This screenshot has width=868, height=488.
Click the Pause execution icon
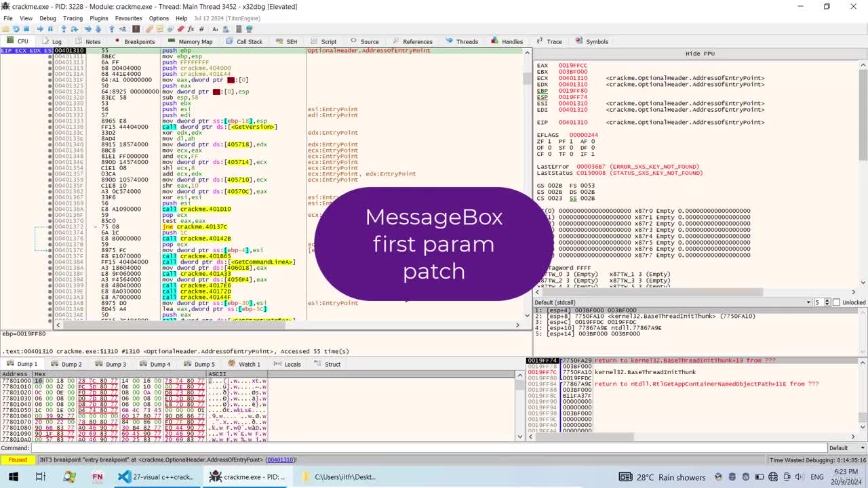(x=50, y=29)
